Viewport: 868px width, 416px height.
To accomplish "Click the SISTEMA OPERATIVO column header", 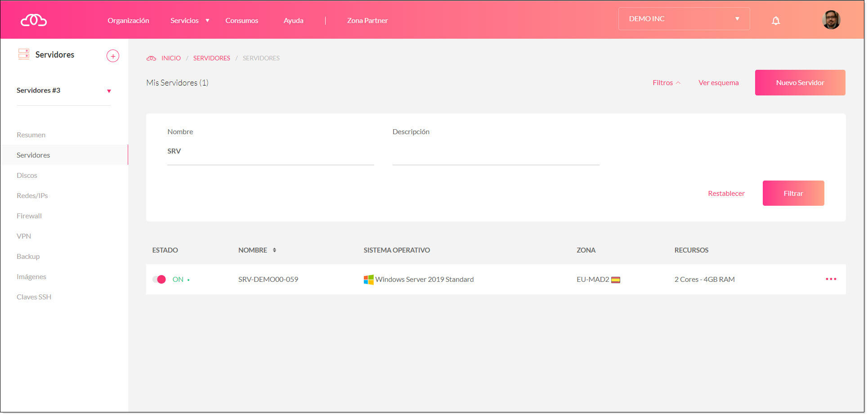I will (397, 250).
